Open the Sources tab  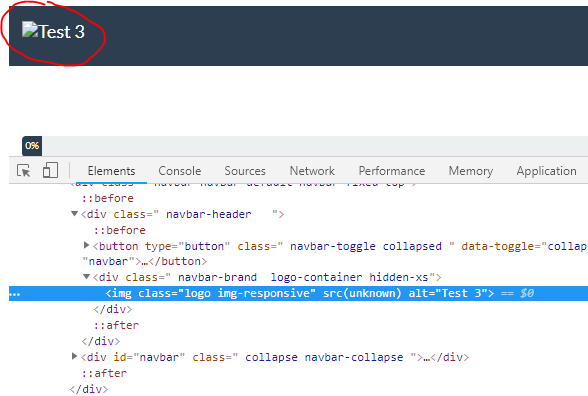245,171
